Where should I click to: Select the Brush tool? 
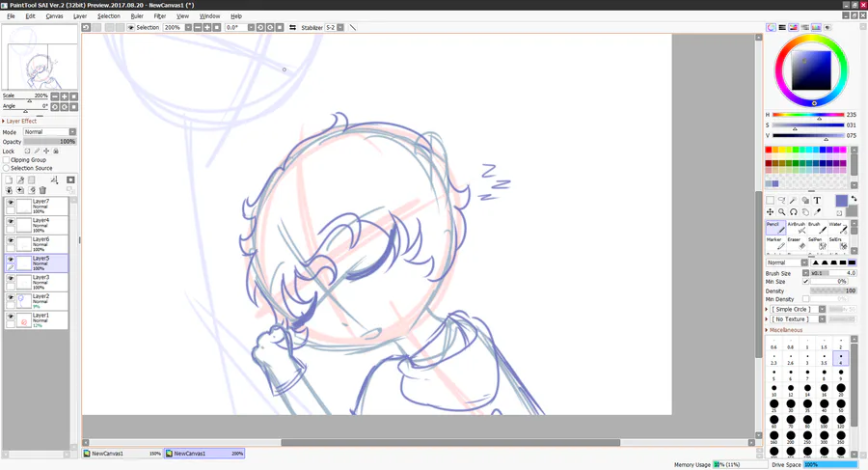(817, 228)
